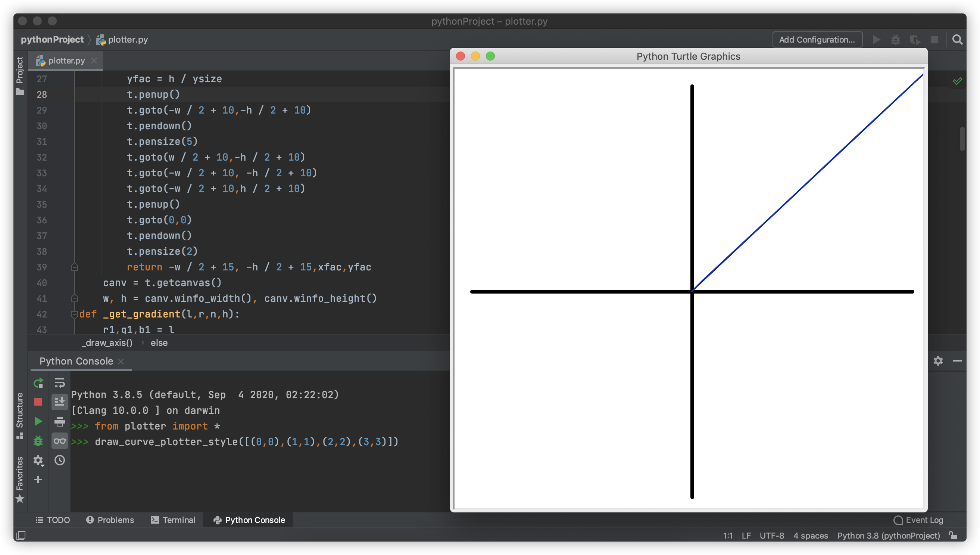Collapse the _get_gradient function fold marker

[x=75, y=314]
